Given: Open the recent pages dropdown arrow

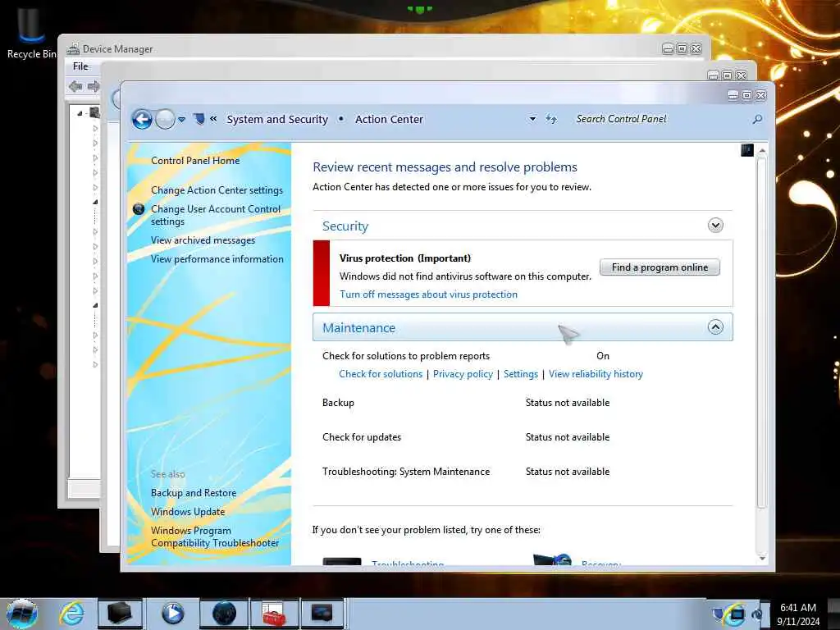Looking at the screenshot, I should (181, 120).
